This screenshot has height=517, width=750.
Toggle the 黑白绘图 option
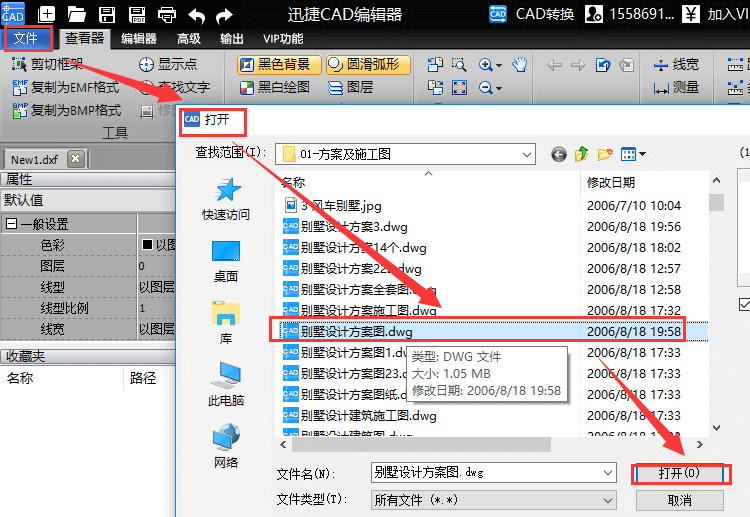(275, 88)
